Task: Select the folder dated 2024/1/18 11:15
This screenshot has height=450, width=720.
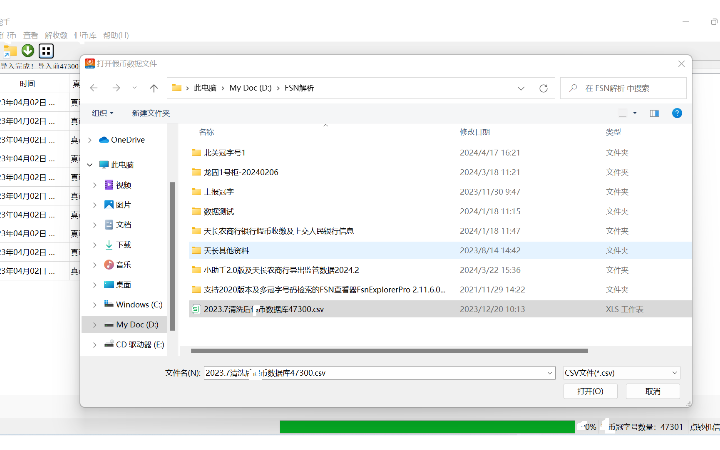Action: tap(440, 211)
